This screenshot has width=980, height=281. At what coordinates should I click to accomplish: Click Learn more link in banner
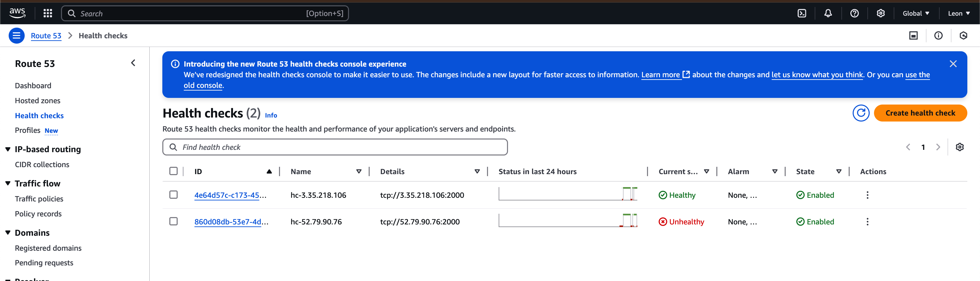point(660,75)
